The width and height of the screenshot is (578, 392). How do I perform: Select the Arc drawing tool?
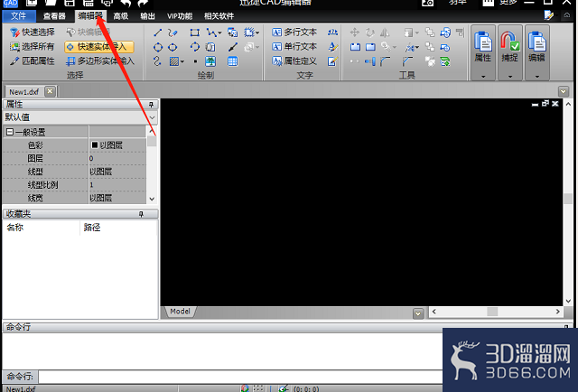(x=195, y=47)
